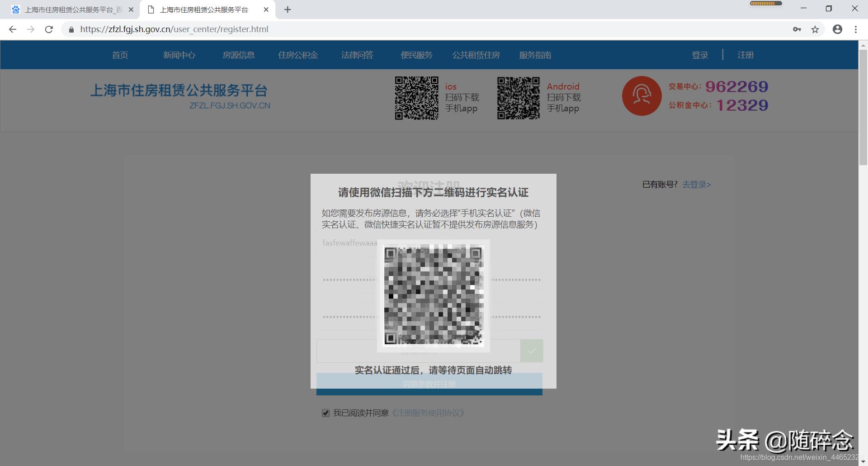Open the 注册服务使用协议 agreement link
This screenshot has height=466, width=868.
tap(429, 413)
